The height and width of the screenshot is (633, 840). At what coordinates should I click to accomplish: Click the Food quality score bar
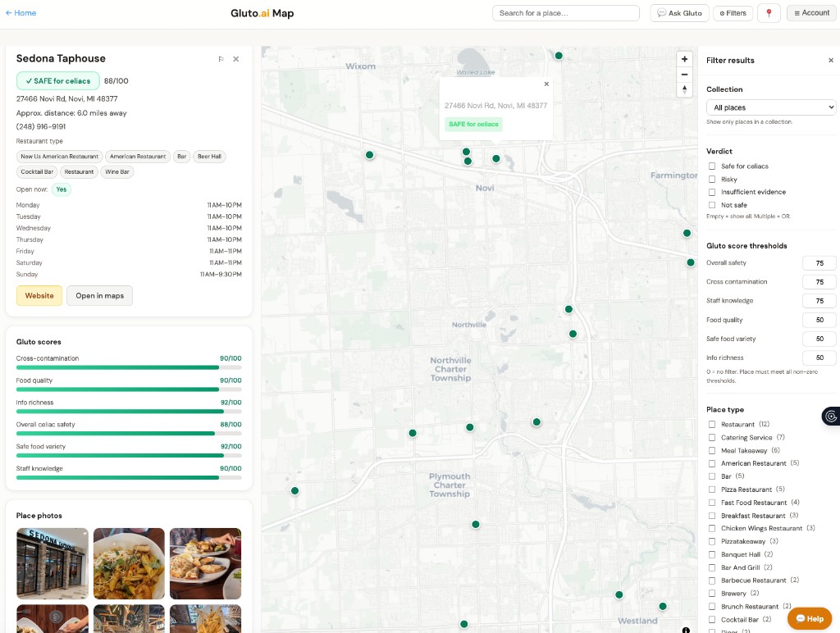129,389
